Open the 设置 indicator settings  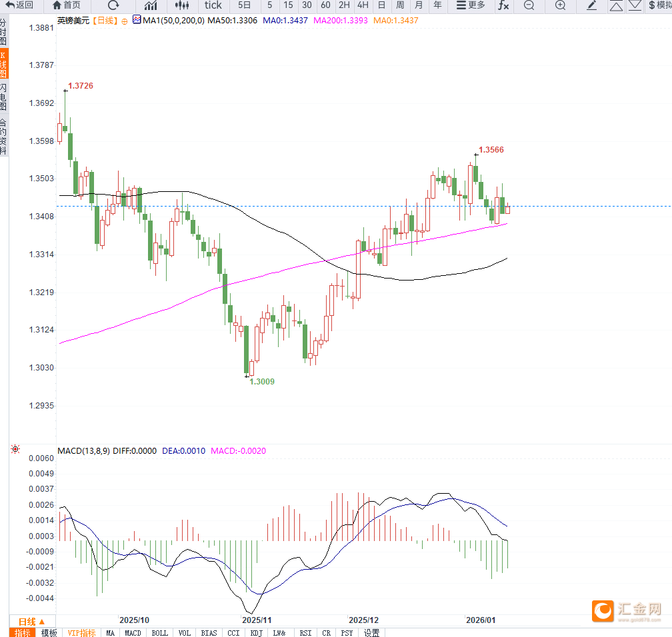(x=371, y=633)
